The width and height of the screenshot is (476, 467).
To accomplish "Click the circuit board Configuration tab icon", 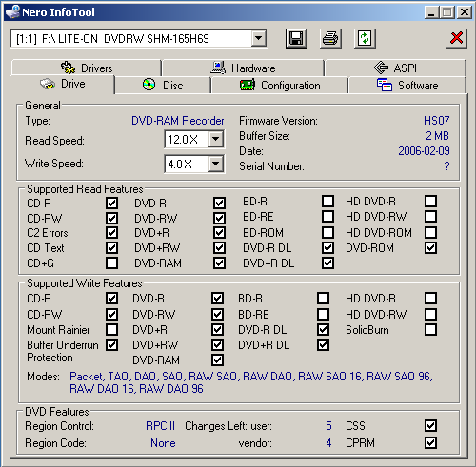I will click(248, 85).
